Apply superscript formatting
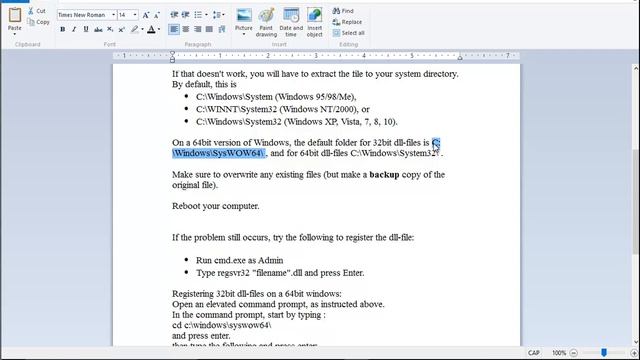640x360 pixels. (121, 29)
